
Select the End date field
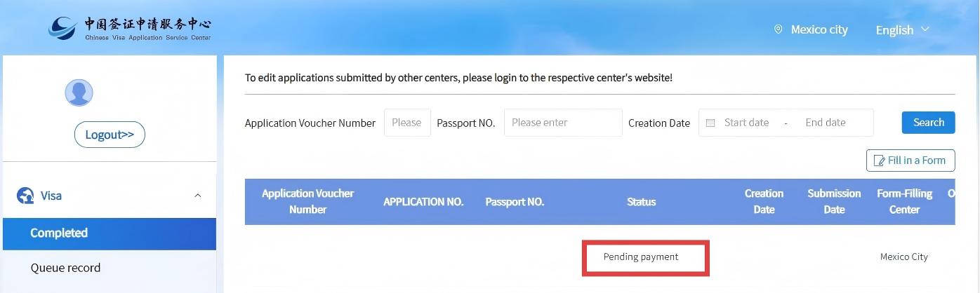(826, 123)
